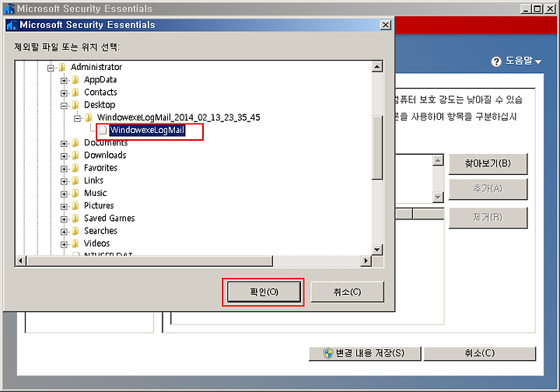Screen dimensions: 560x392
Task: Click tree horizontal scrollbar right arrow
Action: pyautogui.click(x=366, y=261)
